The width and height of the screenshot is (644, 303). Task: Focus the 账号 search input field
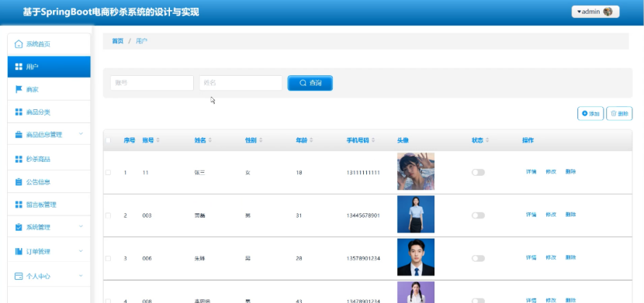[x=151, y=83]
